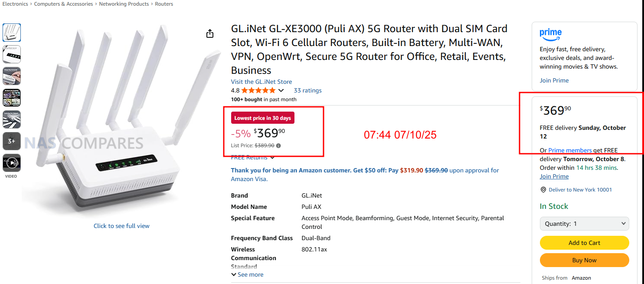The height and width of the screenshot is (284, 644).
Task: Open Networking Products breadcrumb
Action: pos(124,4)
